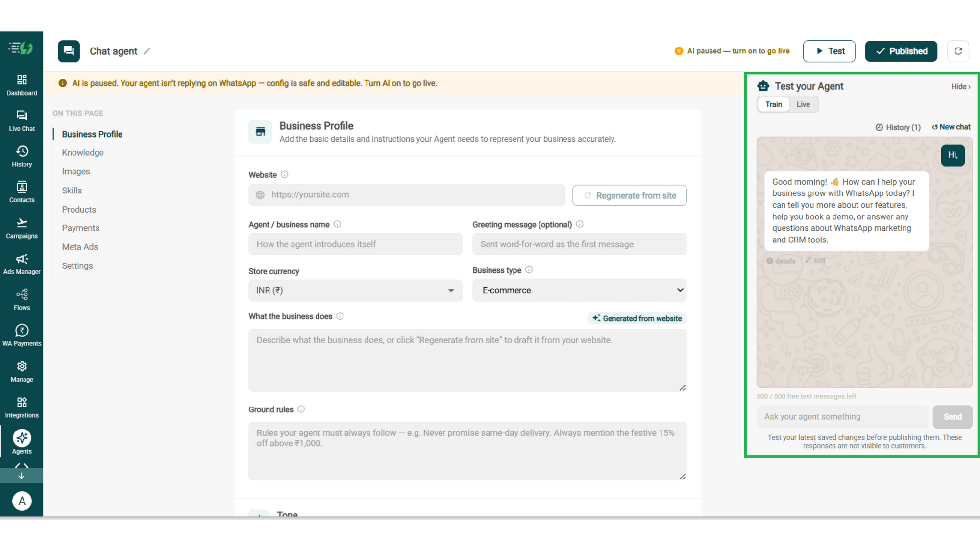Focus the Greeting message field
The height and width of the screenshot is (551, 980).
click(x=579, y=244)
